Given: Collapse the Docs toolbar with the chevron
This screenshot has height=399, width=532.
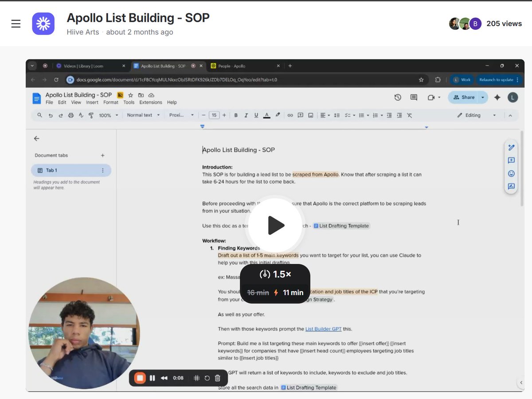Looking at the screenshot, I should click(510, 115).
